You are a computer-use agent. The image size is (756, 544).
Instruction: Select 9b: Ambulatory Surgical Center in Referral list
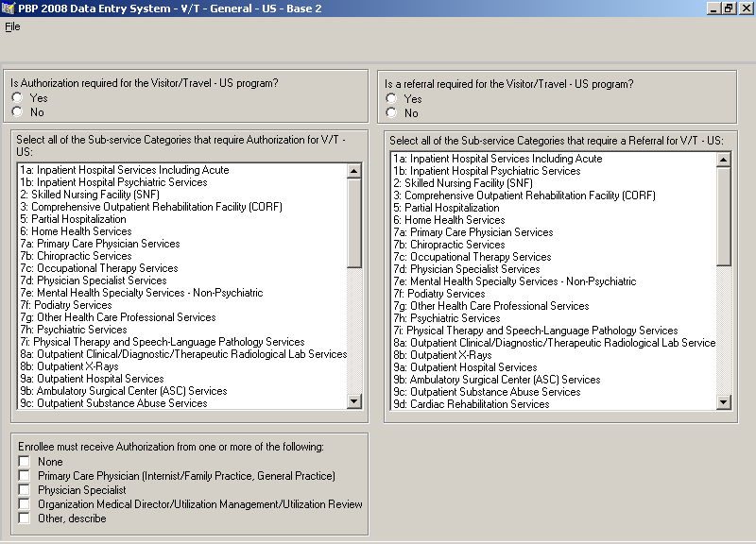(x=554, y=380)
